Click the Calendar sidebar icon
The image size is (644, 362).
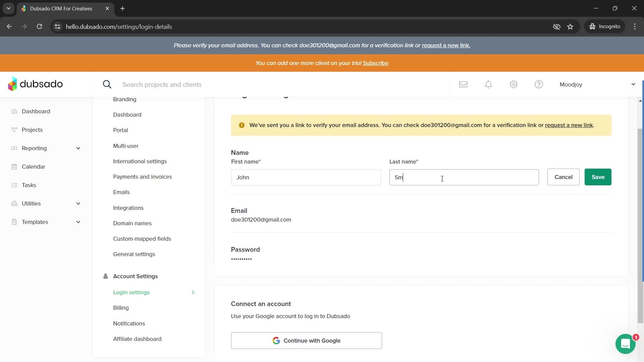tap(14, 167)
